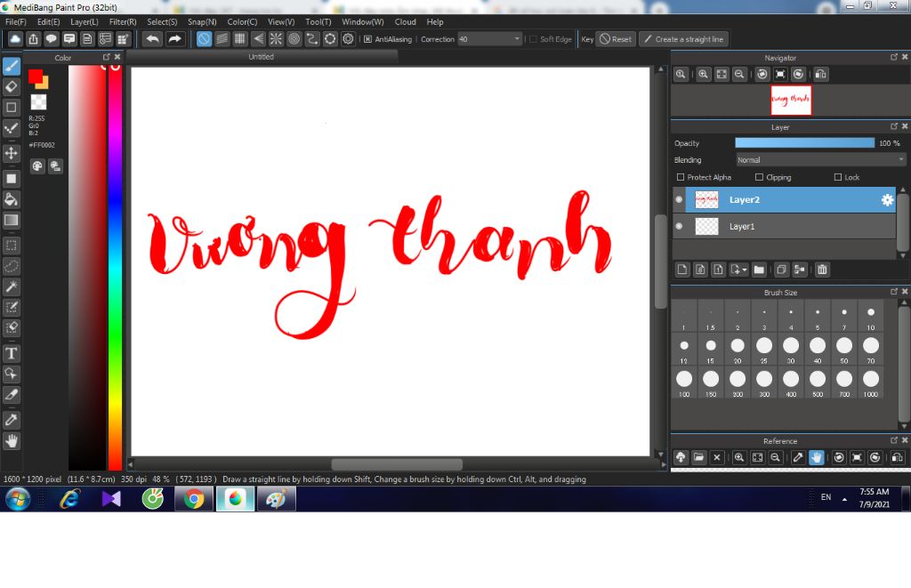911x588 pixels.
Task: Enable the Clipping checkbox
Action: tap(759, 177)
